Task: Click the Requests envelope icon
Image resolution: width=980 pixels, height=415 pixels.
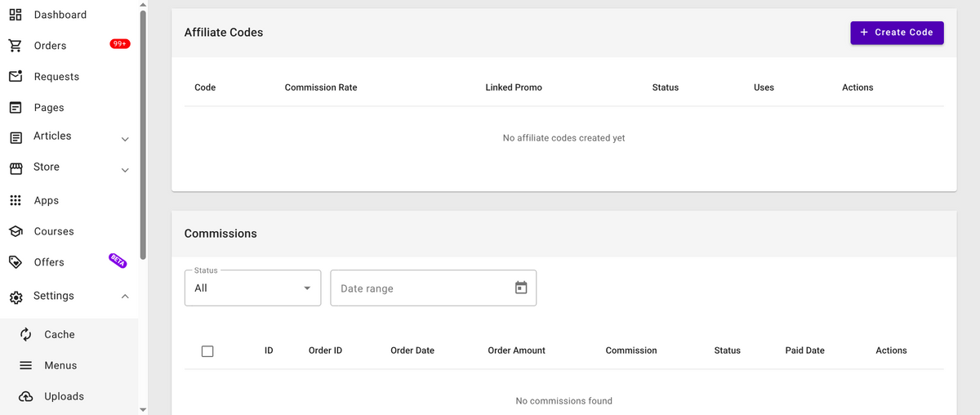Action: [16, 77]
